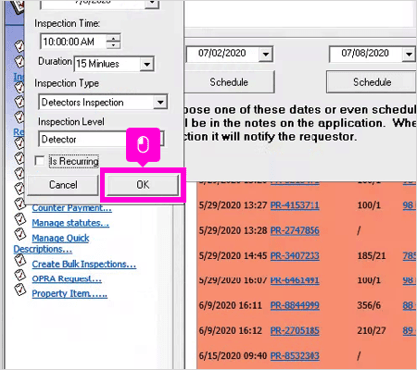Select the 5/29/2020 14:45 date cell
The width and height of the screenshot is (417, 370).
pos(233,256)
